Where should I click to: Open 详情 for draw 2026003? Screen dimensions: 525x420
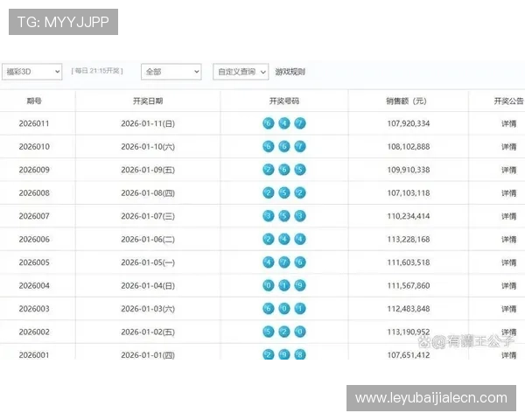508,309
